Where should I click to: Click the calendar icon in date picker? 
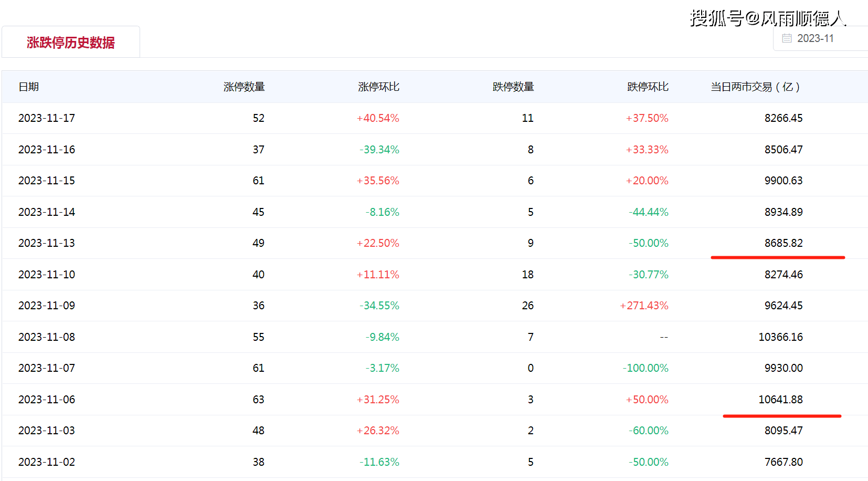(x=787, y=38)
